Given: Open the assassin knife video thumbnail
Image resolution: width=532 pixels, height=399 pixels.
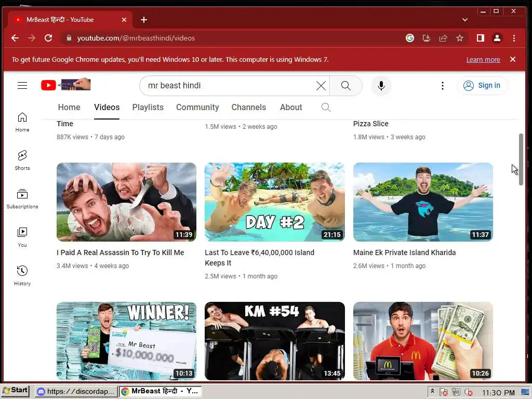Looking at the screenshot, I should click(x=126, y=202).
